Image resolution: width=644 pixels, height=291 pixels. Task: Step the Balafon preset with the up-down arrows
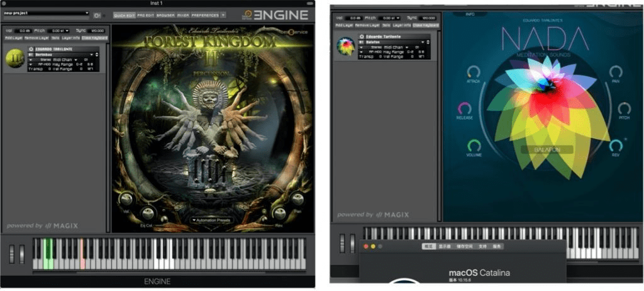tap(428, 42)
